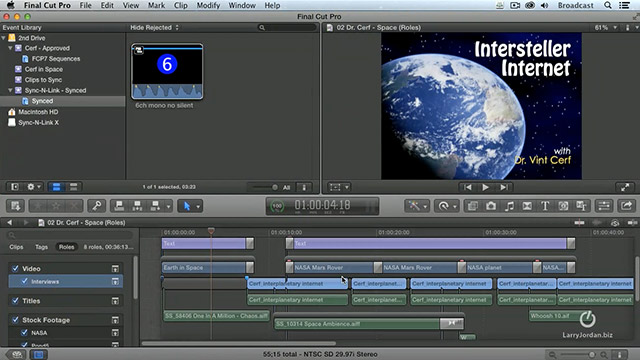Image resolution: width=640 pixels, height=360 pixels.
Task: Collapse the 2nd Drive disclosure triangle
Action: [x=4, y=38]
